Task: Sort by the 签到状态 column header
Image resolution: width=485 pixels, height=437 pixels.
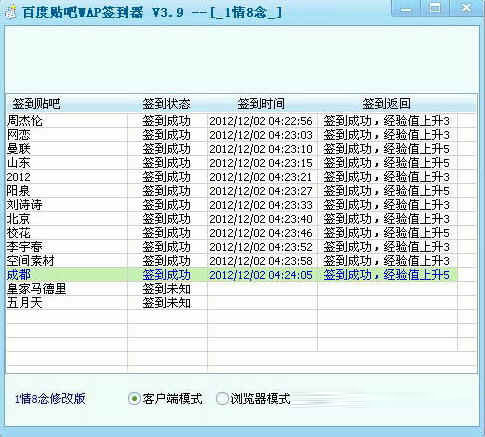Action: (167, 104)
